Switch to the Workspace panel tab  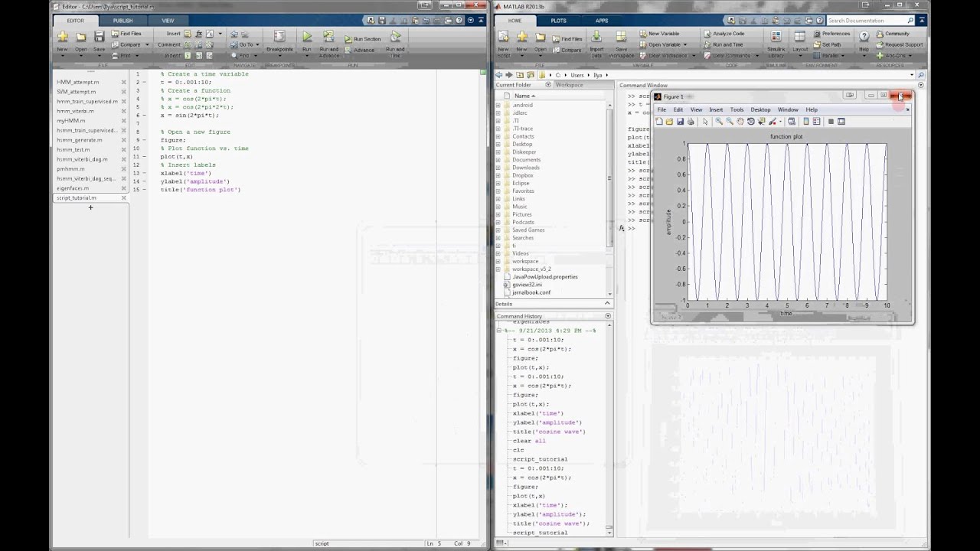pyautogui.click(x=569, y=85)
